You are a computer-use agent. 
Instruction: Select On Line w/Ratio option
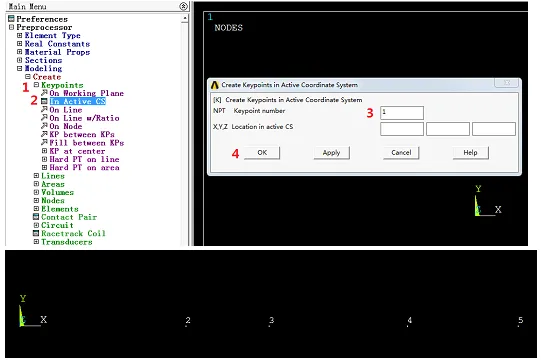tap(84, 118)
